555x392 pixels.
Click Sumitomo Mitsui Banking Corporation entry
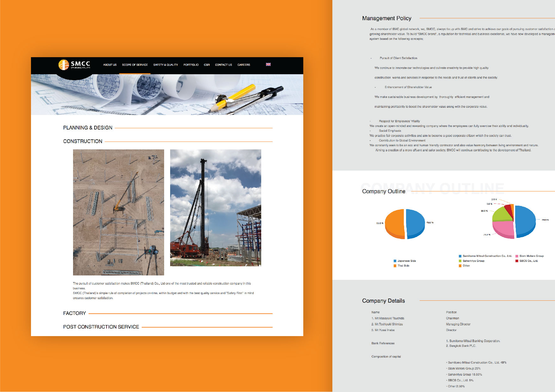473,341
